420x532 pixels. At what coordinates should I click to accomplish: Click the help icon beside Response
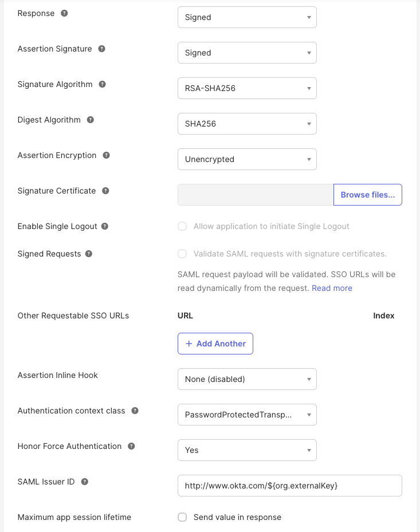click(64, 13)
